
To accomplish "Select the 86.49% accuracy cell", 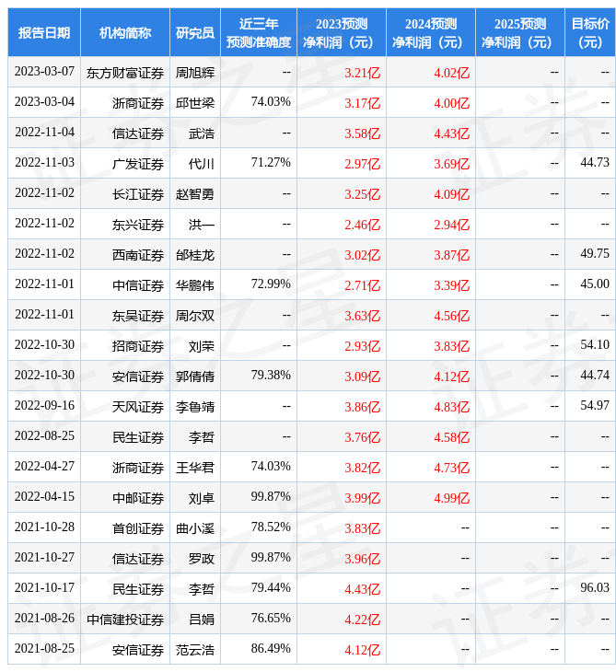I will [x=271, y=649].
